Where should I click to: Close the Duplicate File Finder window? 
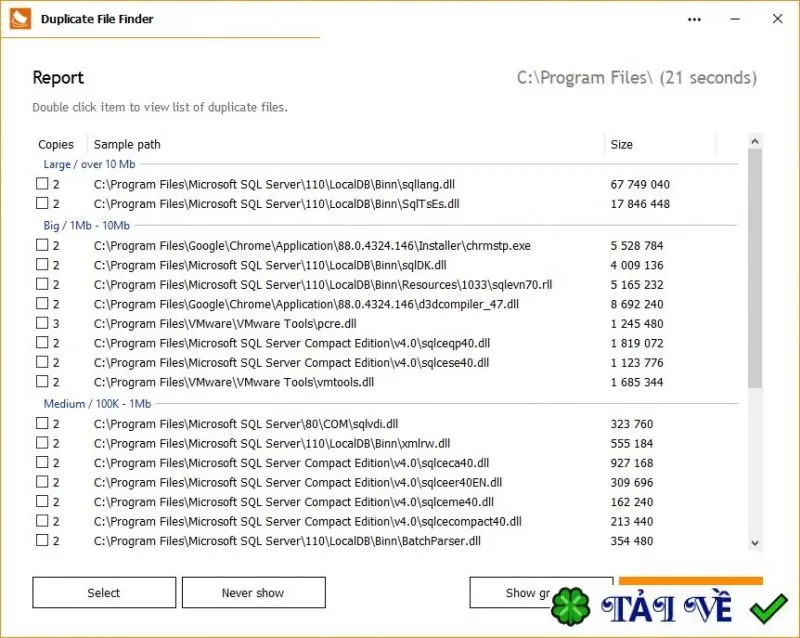777,19
